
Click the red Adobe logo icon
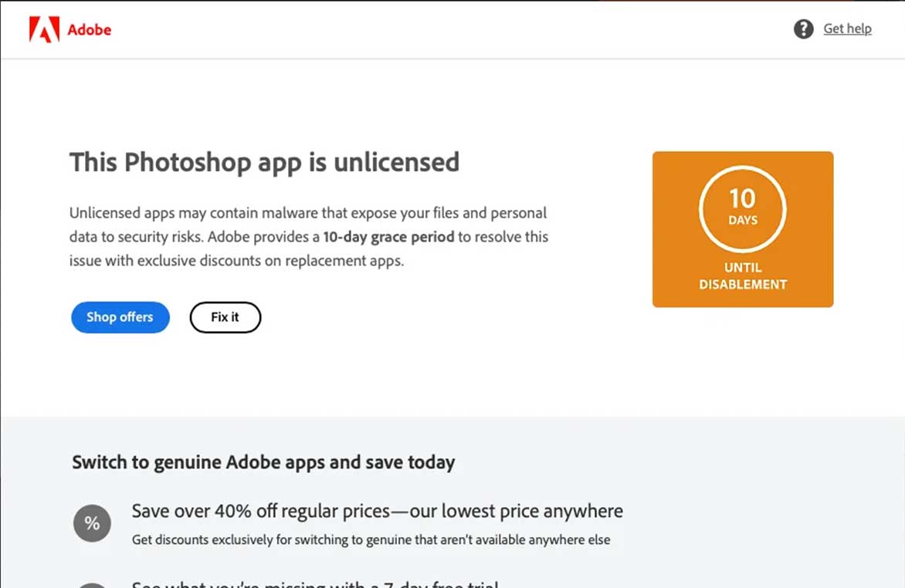coord(45,29)
